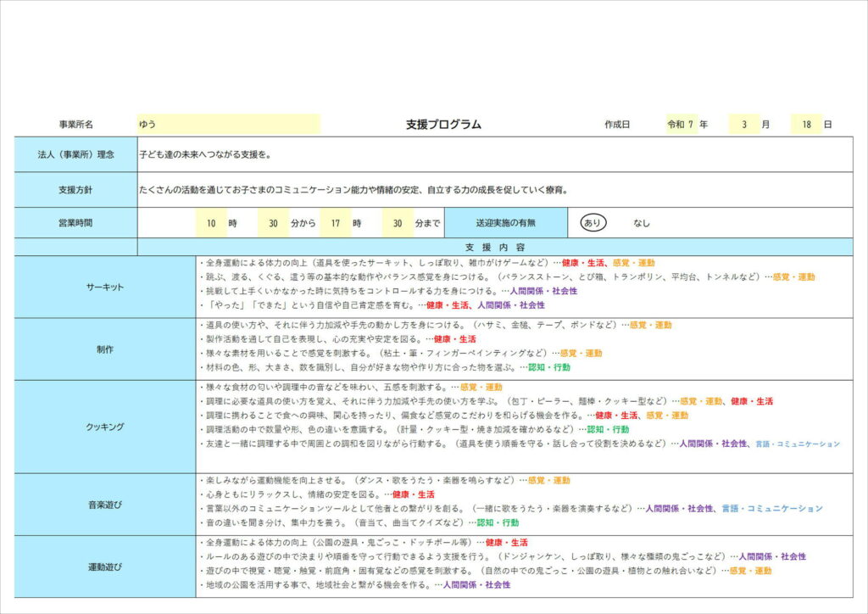Screen dimensions: 868x614
Task: Click the 令和 7 year field
Action: click(682, 124)
